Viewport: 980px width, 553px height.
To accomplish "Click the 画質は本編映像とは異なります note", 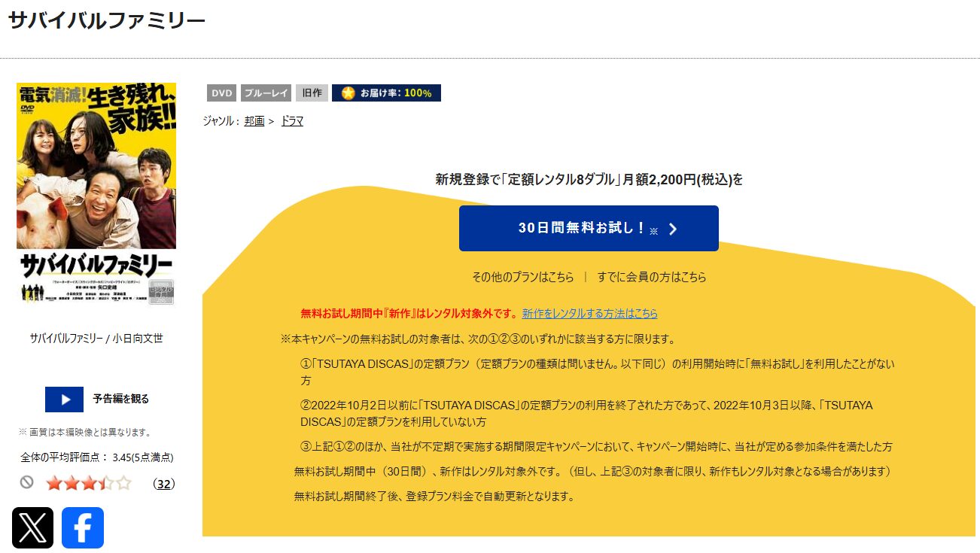I will (x=85, y=433).
